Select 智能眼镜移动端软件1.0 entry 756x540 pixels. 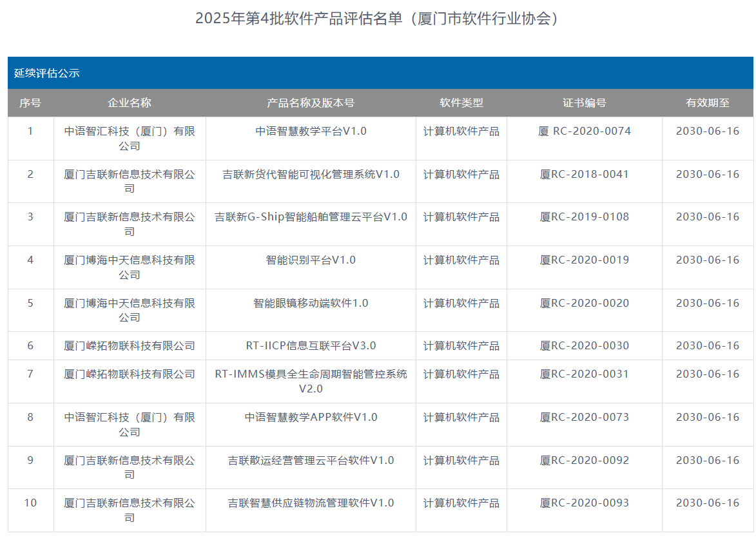(x=311, y=304)
